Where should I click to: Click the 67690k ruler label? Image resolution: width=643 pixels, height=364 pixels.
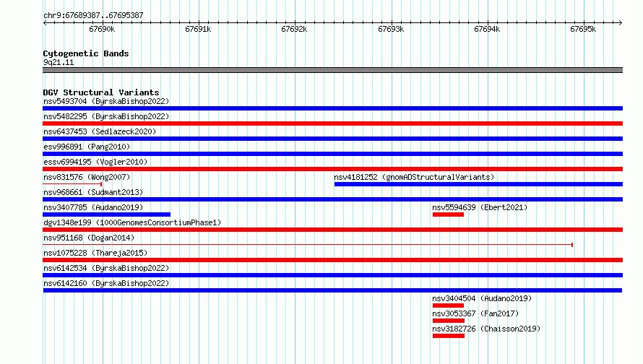[102, 29]
